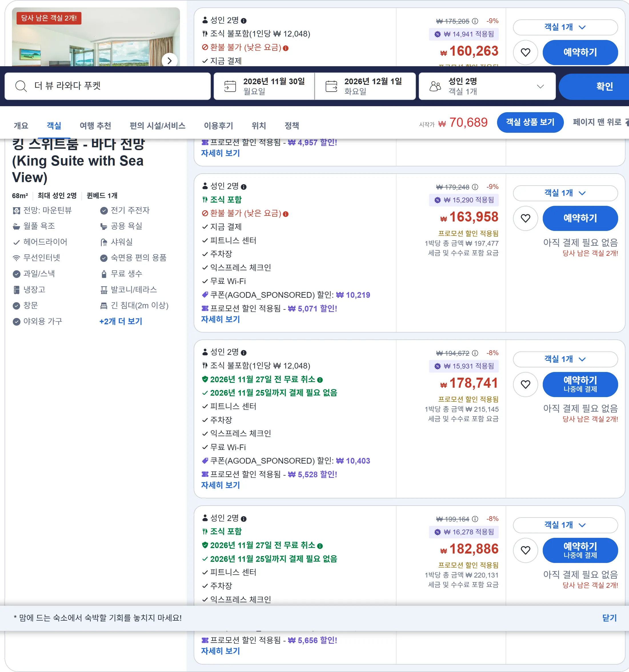Expand the 성인 2명 guests selector

point(487,86)
